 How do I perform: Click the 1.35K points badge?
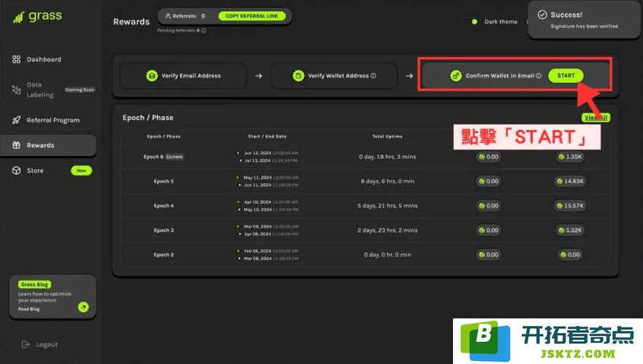click(x=570, y=157)
